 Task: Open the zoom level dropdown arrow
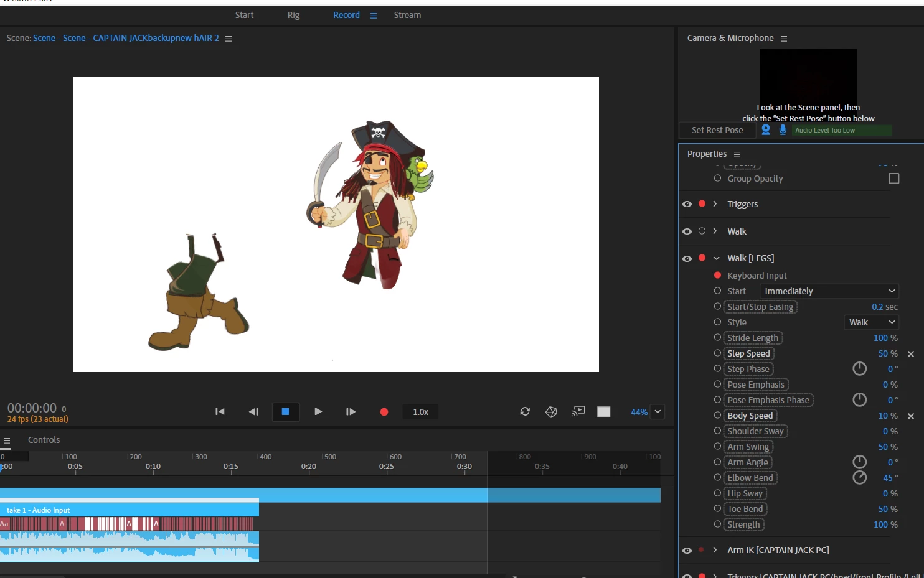click(658, 411)
